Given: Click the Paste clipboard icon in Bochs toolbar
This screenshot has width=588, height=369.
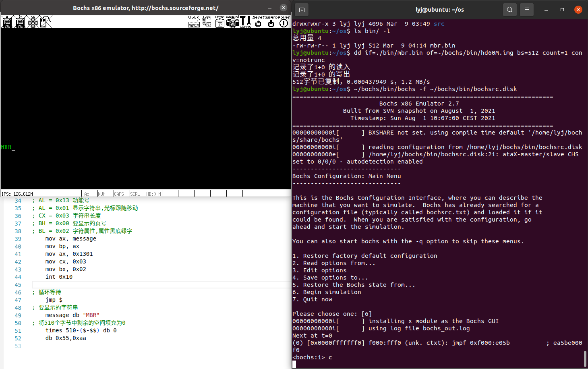Looking at the screenshot, I should (219, 22).
